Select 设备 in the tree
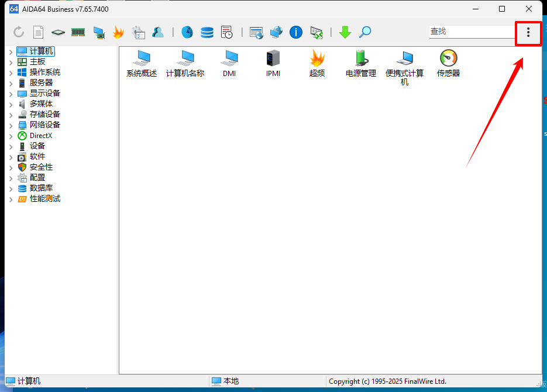 pos(32,146)
